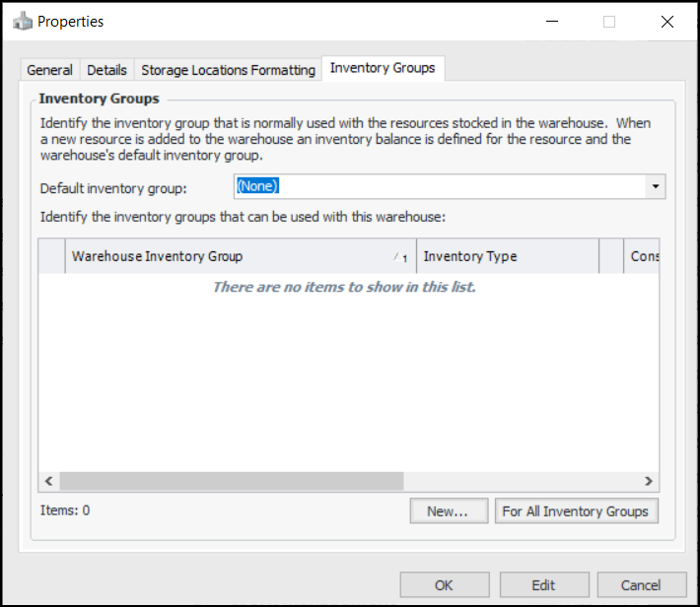Image resolution: width=700 pixels, height=607 pixels.
Task: Click the For All Inventory Groups button
Action: click(x=576, y=511)
